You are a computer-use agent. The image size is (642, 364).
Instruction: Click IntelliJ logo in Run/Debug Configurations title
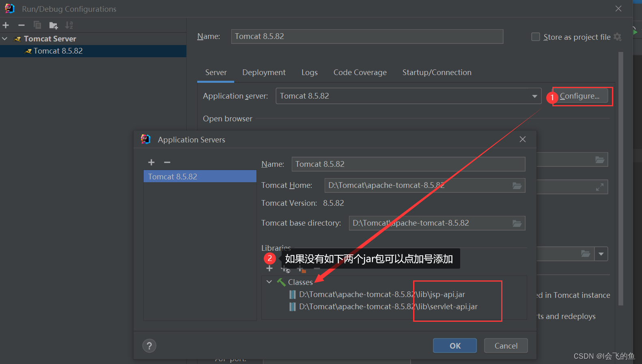(x=10, y=9)
